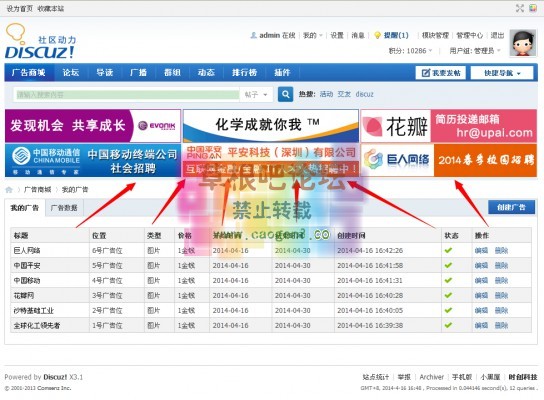Viewport: 544px width, 400px height.
Task: Click the 巨人网络 campus recruitment banner
Action: pyautogui.click(x=449, y=160)
